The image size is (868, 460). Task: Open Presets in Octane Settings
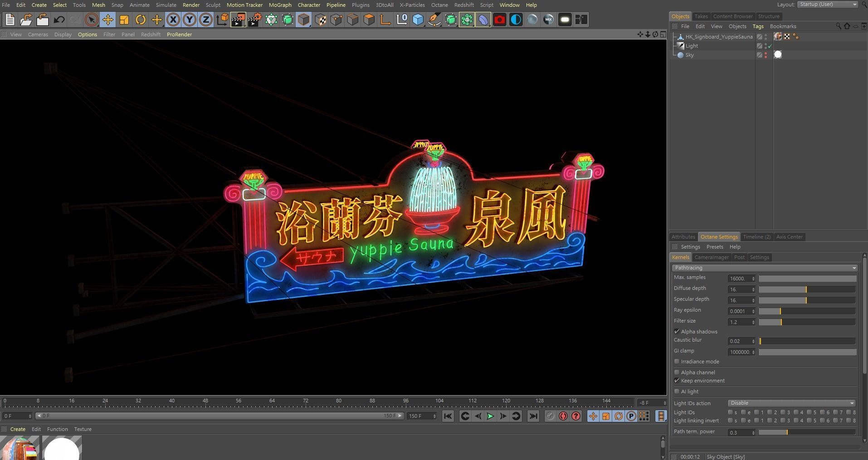tap(715, 247)
